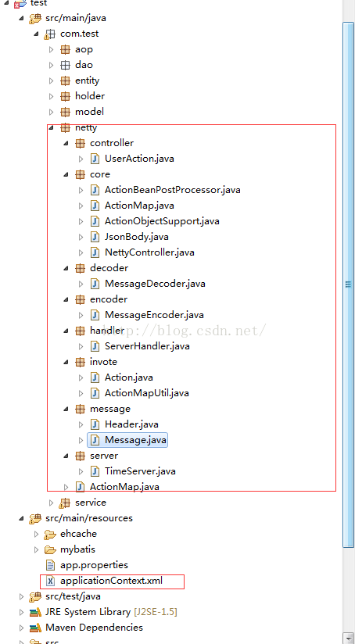
Task: Click the ehcache folder icon
Action: click(x=50, y=534)
